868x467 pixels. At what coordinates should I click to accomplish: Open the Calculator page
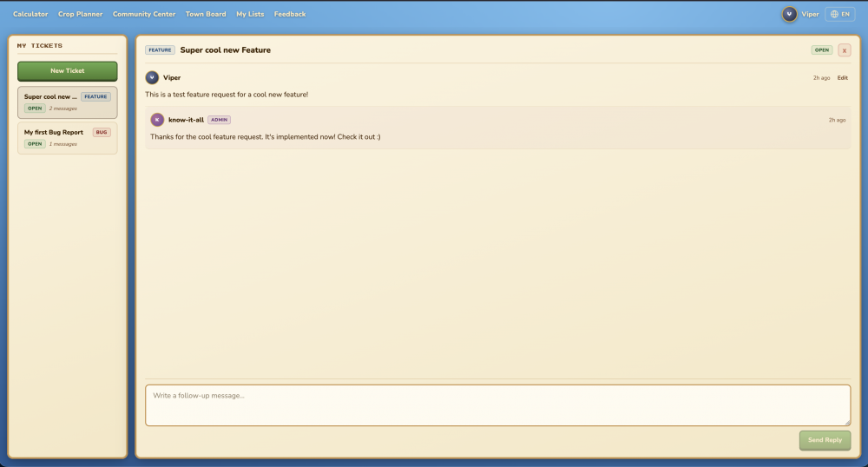tap(30, 14)
